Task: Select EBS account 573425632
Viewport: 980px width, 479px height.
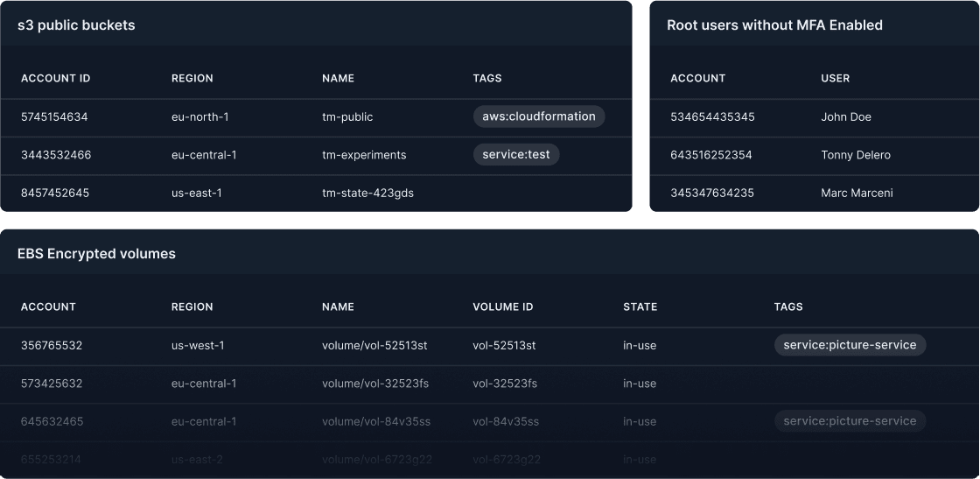Action: click(x=52, y=384)
